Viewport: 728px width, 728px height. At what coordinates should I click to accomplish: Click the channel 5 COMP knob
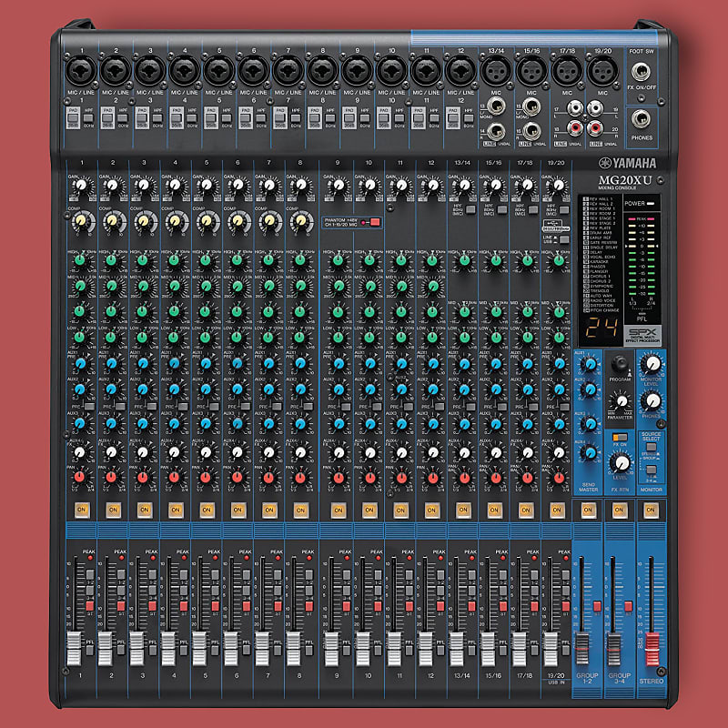[x=207, y=220]
